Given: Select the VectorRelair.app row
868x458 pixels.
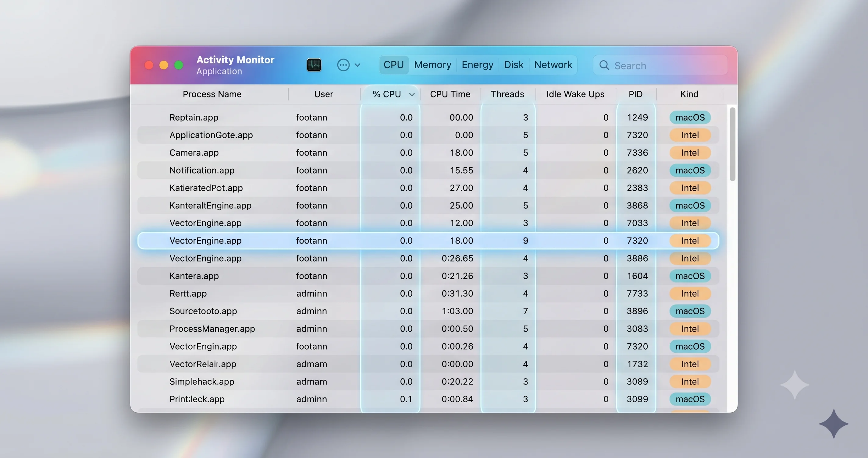Looking at the screenshot, I should pos(428,364).
